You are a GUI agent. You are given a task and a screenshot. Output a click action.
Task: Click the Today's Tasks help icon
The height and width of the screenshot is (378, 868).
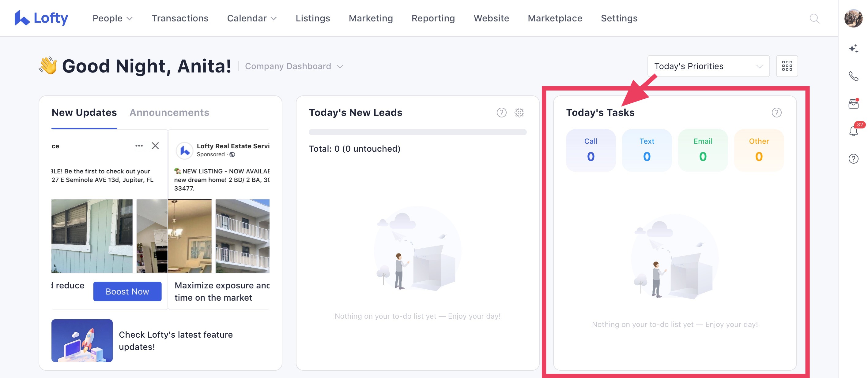[x=776, y=113]
